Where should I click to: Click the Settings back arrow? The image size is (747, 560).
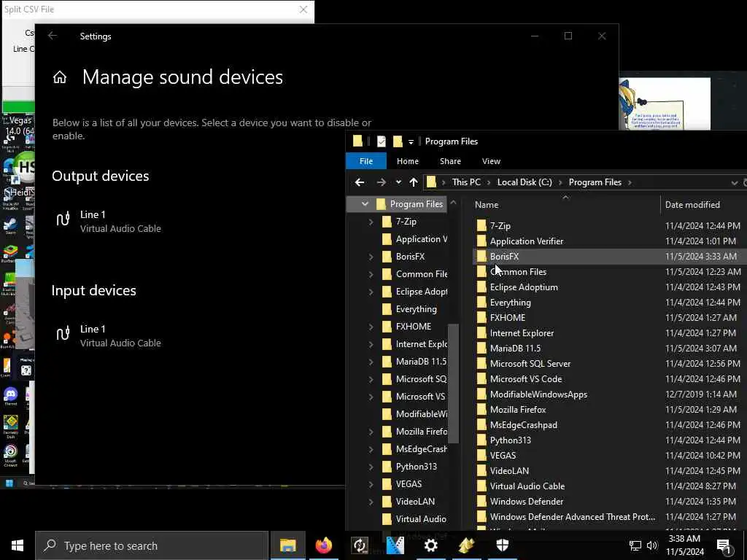[x=53, y=36]
